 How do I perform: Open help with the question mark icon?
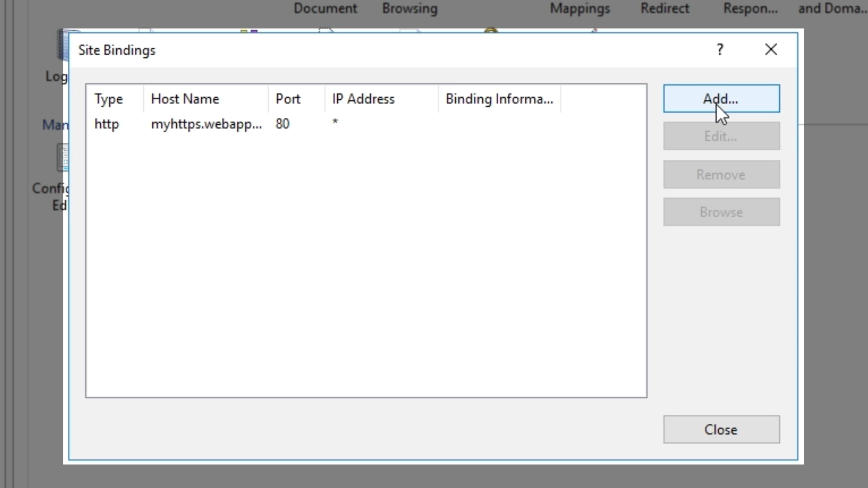pos(720,49)
